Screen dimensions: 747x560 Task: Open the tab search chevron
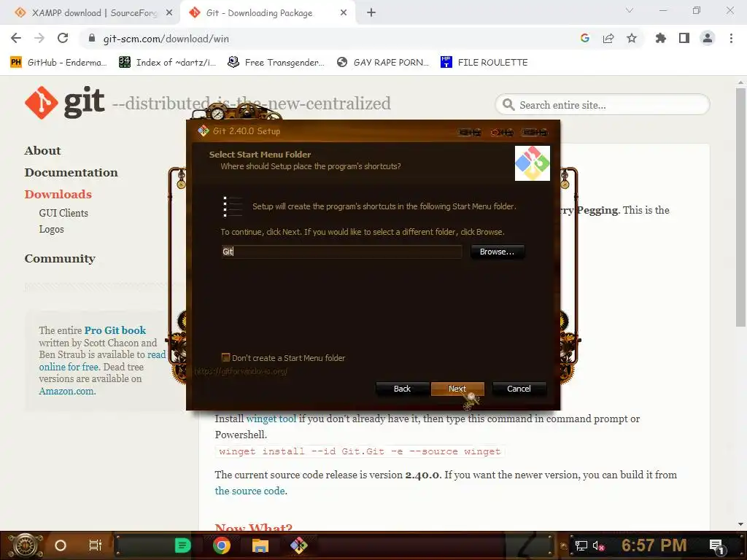point(630,10)
